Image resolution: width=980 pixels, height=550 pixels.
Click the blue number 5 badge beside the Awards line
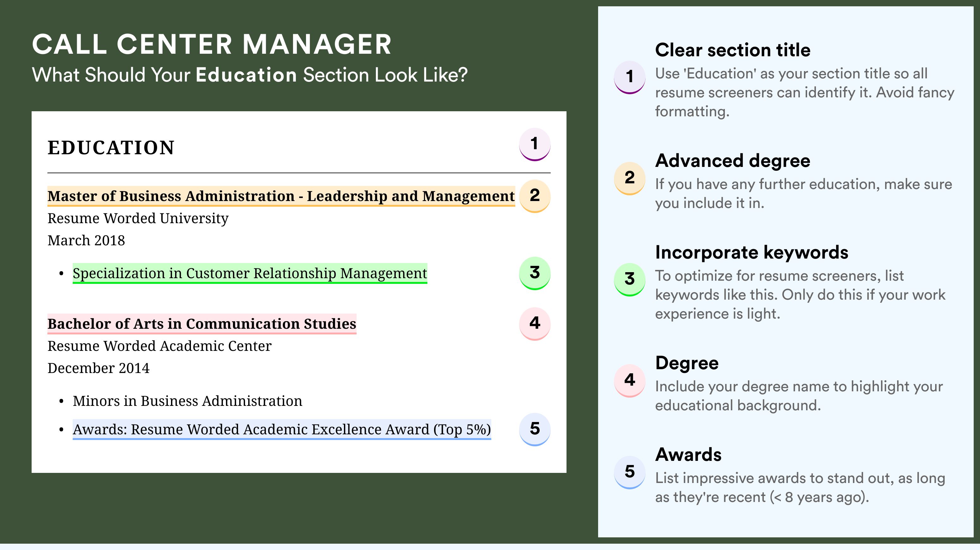pyautogui.click(x=535, y=430)
